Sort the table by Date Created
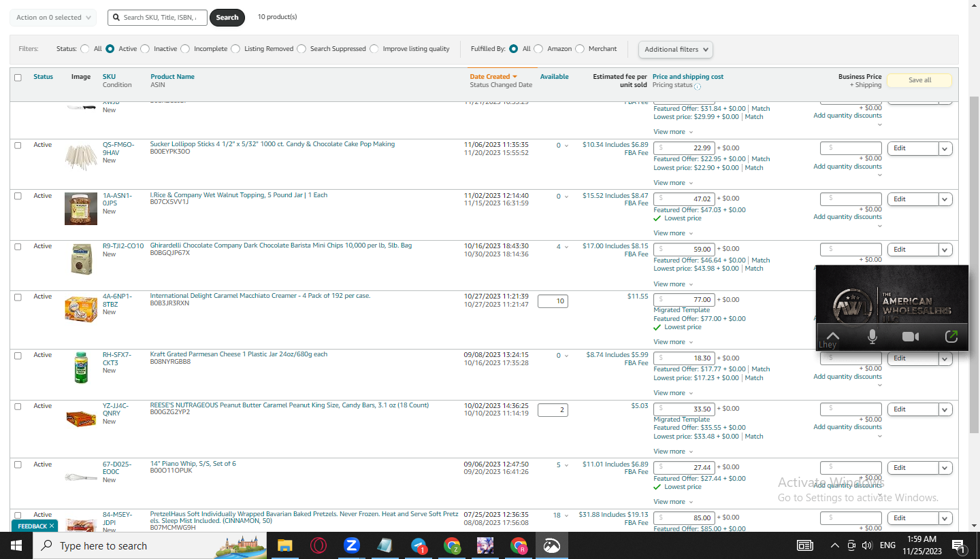 493,77
